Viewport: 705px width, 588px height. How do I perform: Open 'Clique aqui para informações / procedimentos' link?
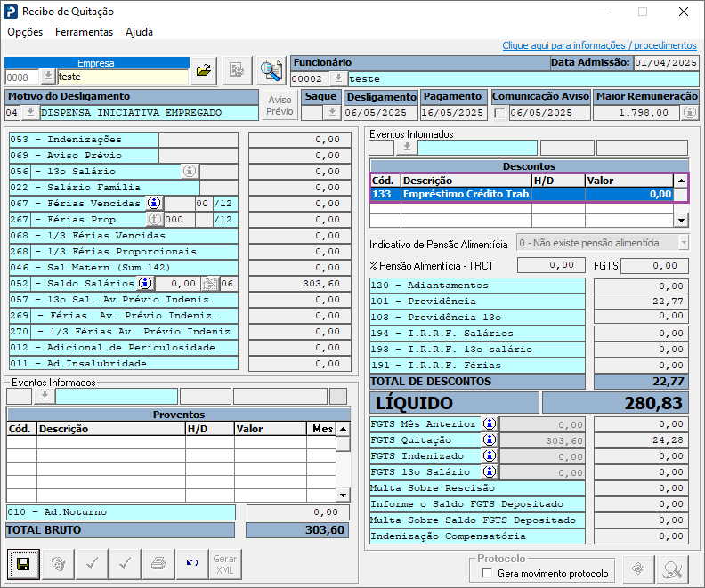(x=599, y=45)
